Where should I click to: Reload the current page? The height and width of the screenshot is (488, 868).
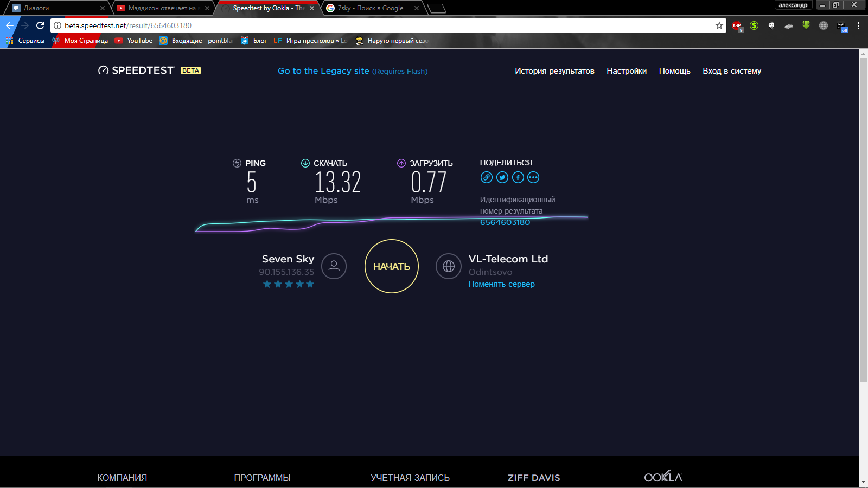click(x=40, y=25)
